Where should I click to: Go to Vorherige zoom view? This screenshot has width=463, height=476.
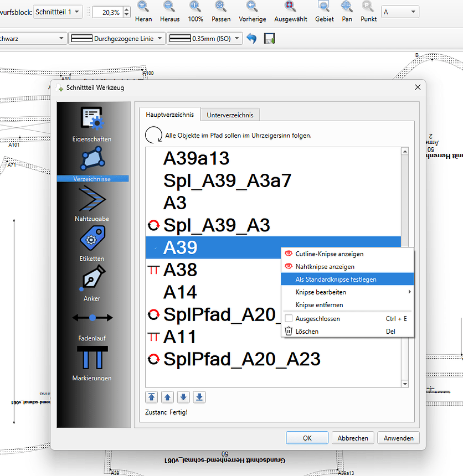(x=252, y=12)
